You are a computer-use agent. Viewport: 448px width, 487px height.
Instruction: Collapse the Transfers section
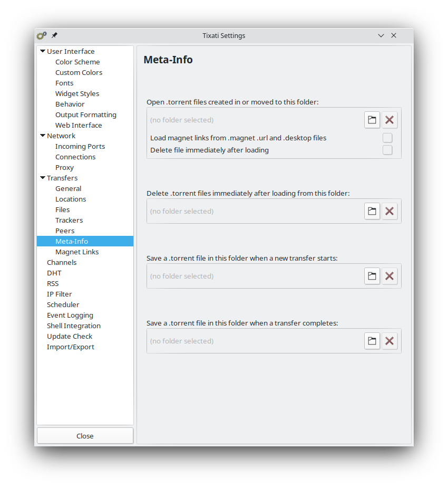(43, 178)
